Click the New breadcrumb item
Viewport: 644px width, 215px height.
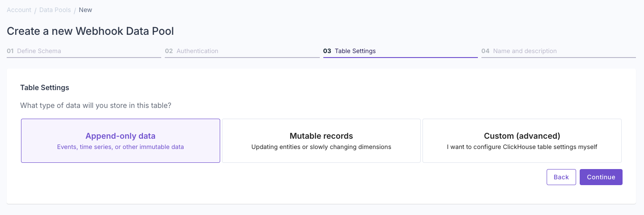tap(86, 10)
